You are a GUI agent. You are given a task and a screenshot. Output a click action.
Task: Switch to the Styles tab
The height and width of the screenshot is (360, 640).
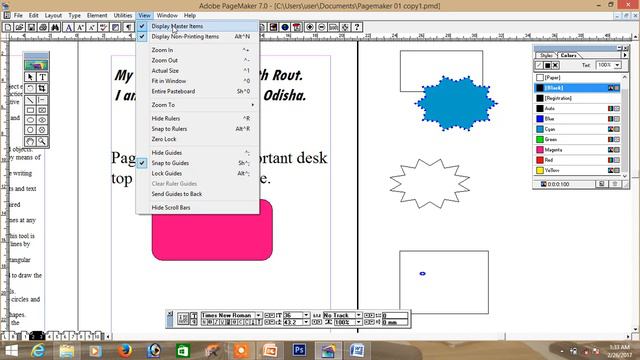[546, 55]
